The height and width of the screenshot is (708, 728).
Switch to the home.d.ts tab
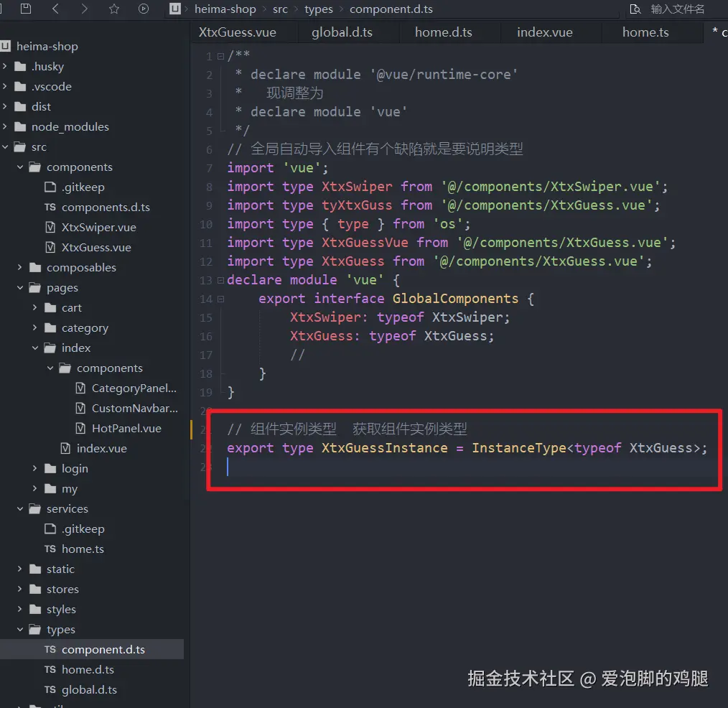pos(444,32)
